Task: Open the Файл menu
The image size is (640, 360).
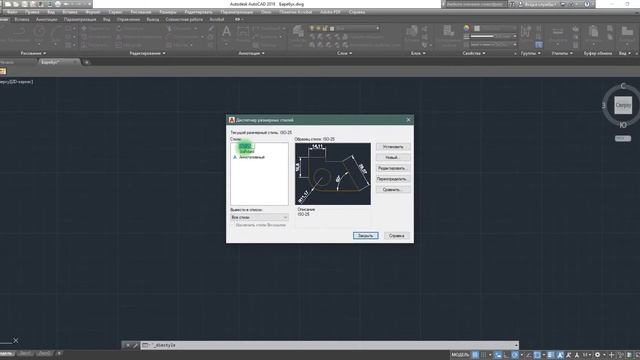Action: 12,12
